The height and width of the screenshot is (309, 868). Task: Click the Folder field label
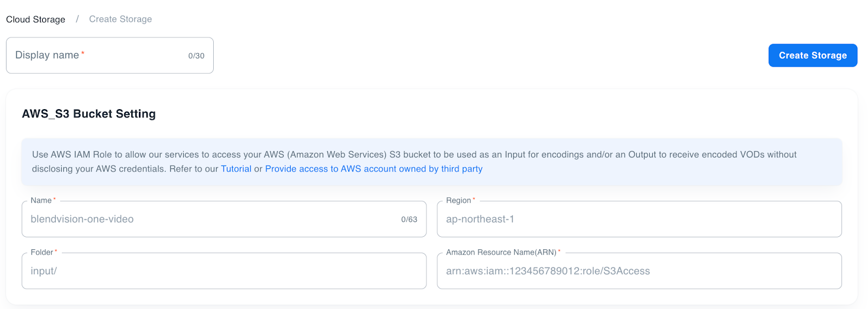[x=42, y=253]
